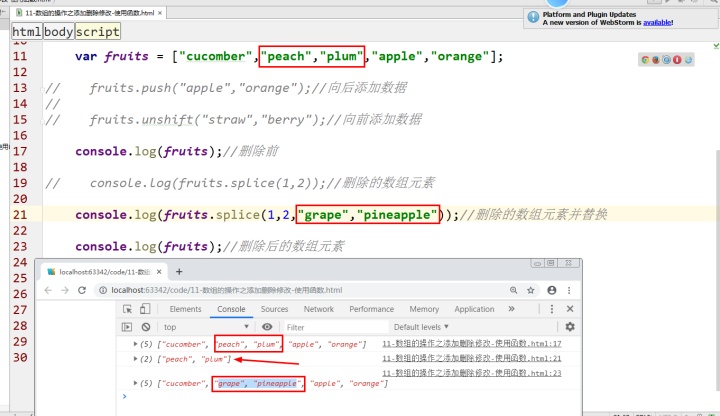Click the browser address bar URL

click(x=226, y=290)
